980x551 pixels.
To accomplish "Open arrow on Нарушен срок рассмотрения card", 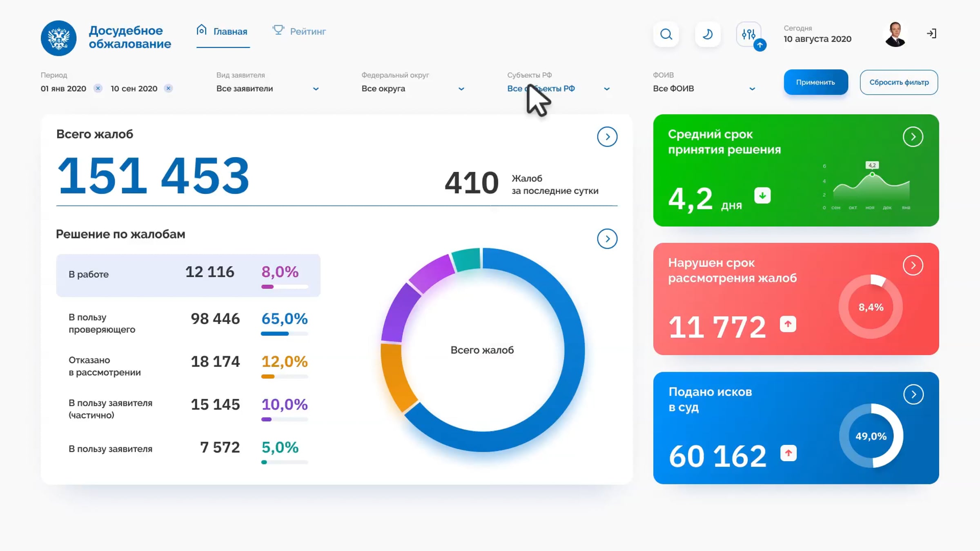I will tap(913, 265).
